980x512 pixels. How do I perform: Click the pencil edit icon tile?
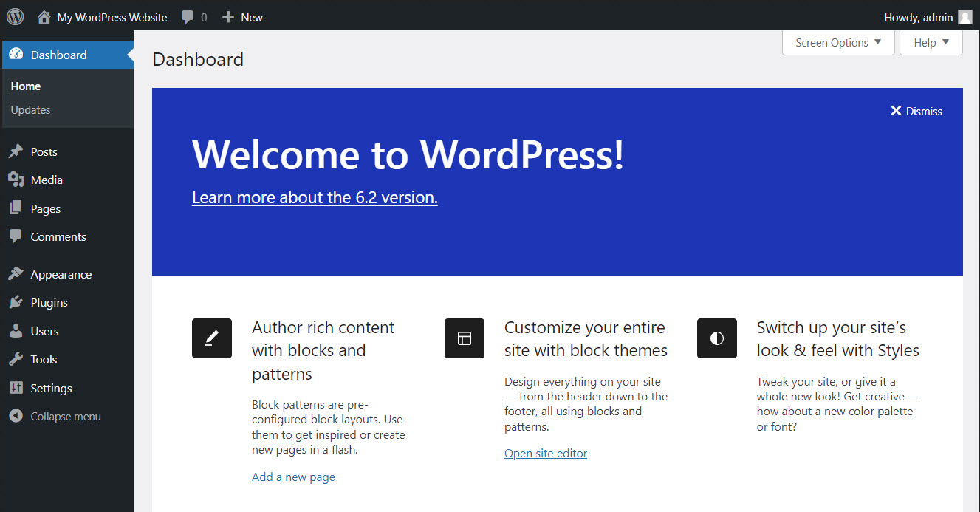pyautogui.click(x=212, y=338)
